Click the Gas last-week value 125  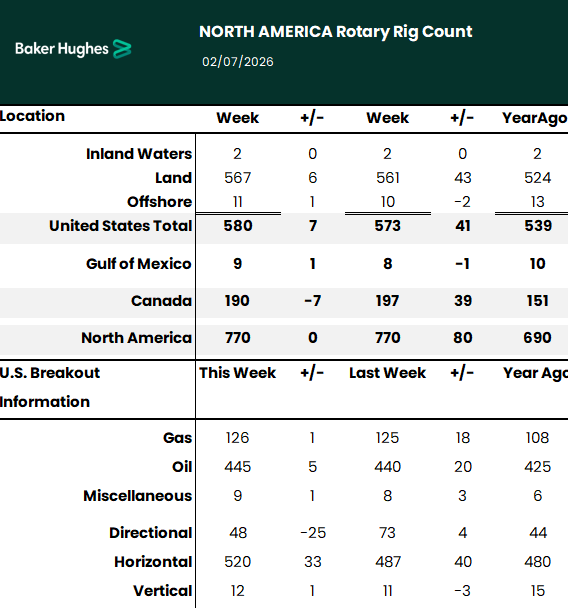[x=387, y=438]
